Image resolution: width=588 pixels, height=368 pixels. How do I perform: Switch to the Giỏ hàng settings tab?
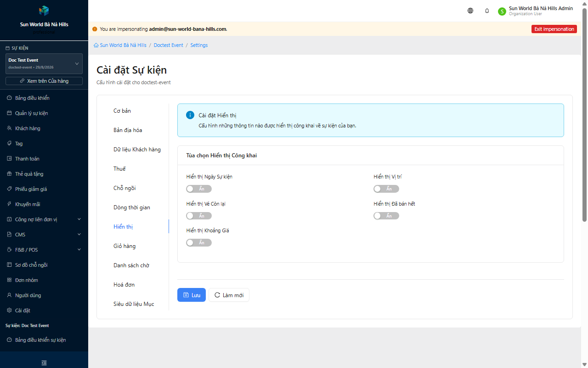coord(124,246)
